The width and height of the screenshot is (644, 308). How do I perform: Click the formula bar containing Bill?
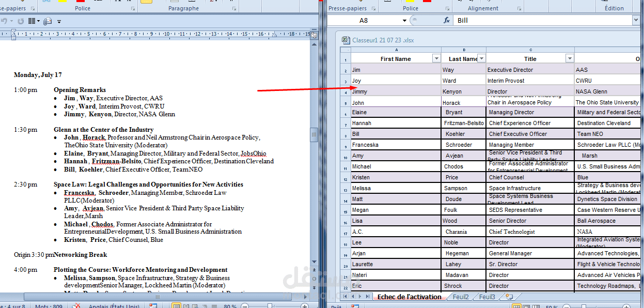(542, 20)
